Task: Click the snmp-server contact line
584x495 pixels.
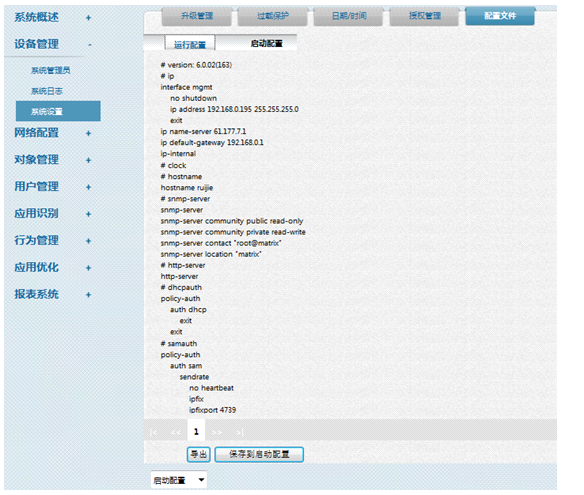Action: pos(221,243)
